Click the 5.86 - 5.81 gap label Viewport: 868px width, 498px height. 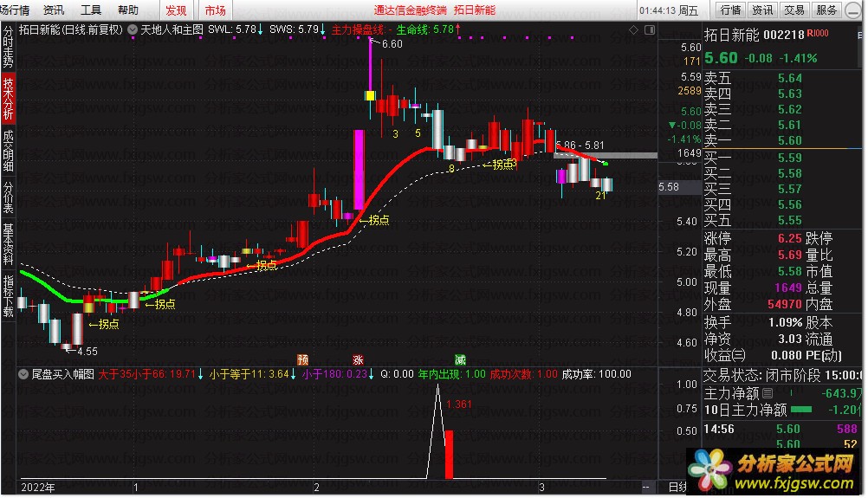tap(580, 145)
